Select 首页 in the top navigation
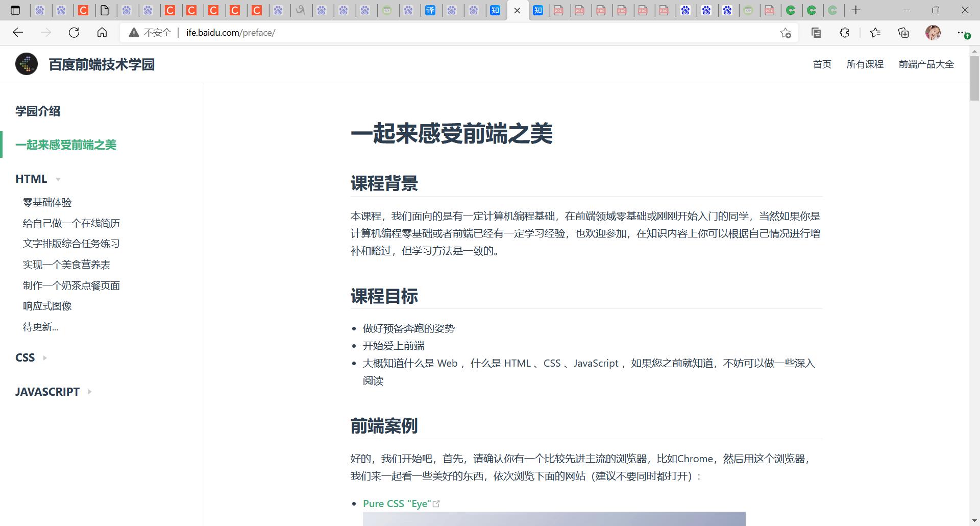 pos(822,64)
